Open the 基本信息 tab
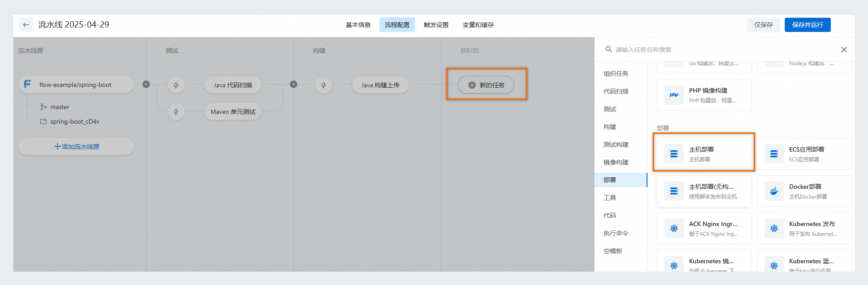 pos(358,25)
